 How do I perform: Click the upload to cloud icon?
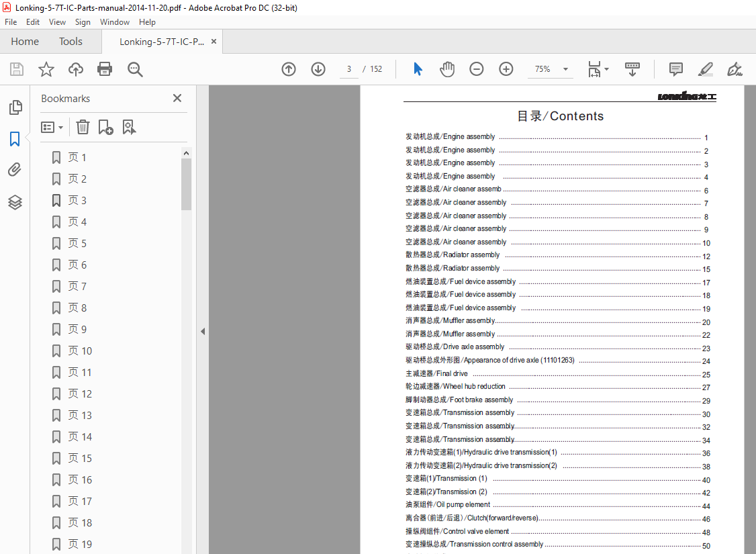tap(76, 69)
